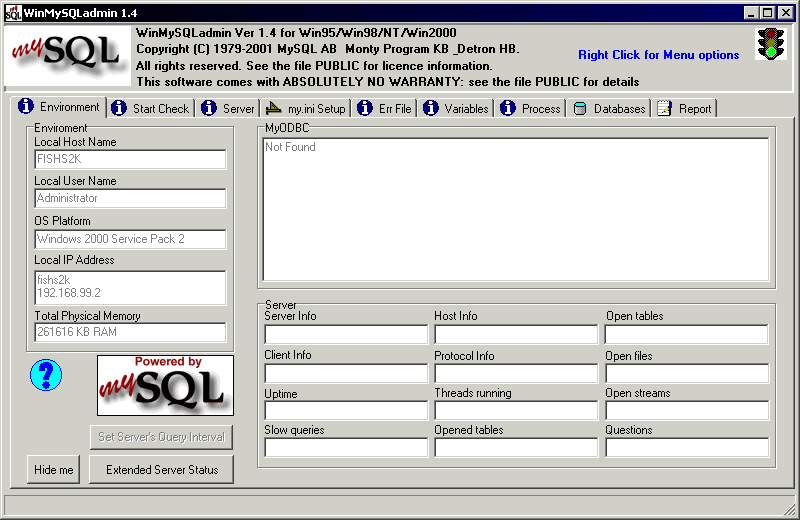The width and height of the screenshot is (800, 520).
Task: Click the traffic light status icon
Action: point(770,44)
